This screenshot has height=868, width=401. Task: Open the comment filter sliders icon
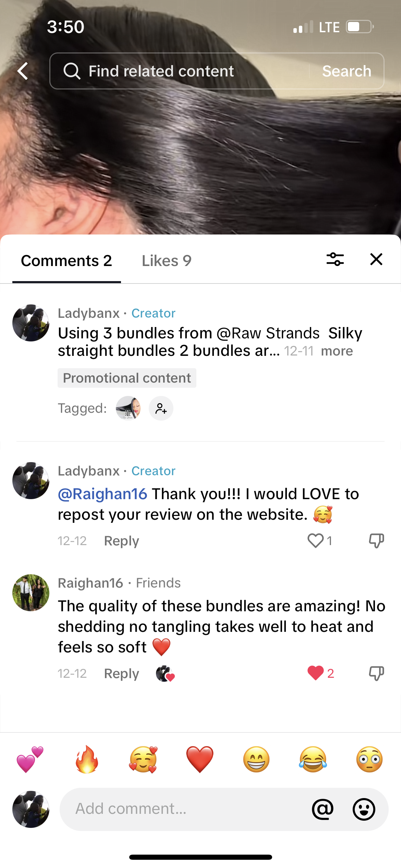335,259
